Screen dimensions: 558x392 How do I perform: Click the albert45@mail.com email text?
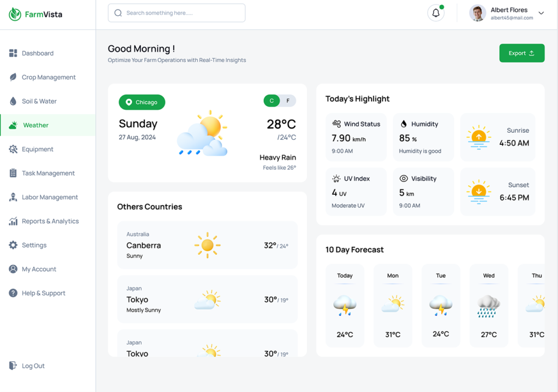[512, 18]
